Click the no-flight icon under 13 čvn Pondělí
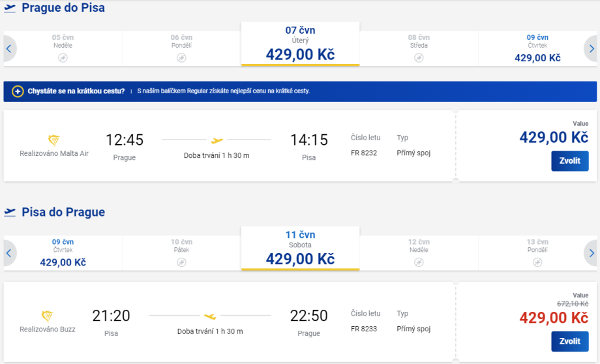 point(537,262)
